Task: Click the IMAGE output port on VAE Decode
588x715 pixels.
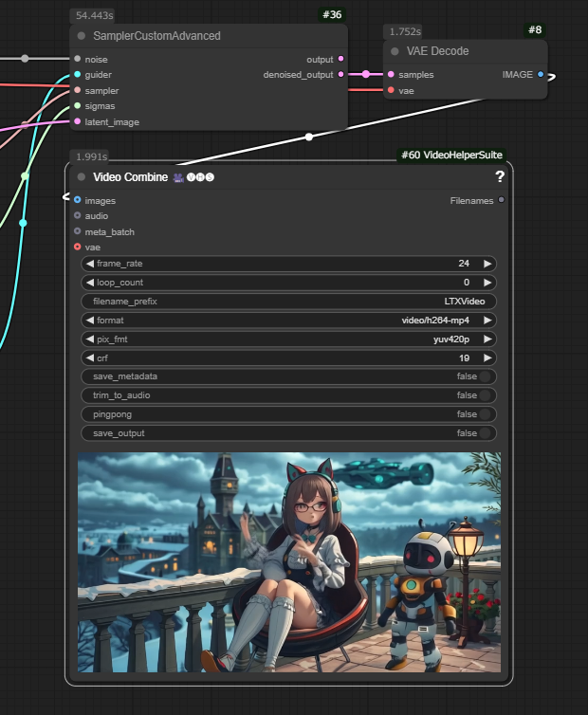Action: pyautogui.click(x=541, y=74)
